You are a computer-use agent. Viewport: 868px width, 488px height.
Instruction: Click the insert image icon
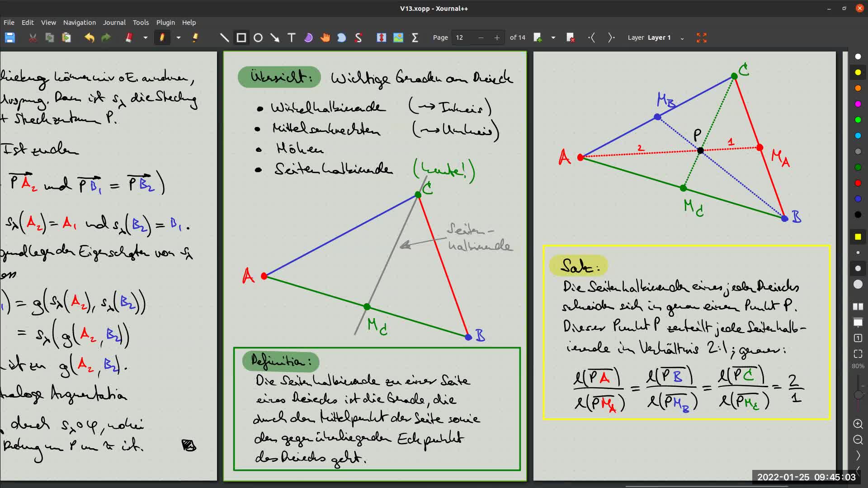(398, 38)
